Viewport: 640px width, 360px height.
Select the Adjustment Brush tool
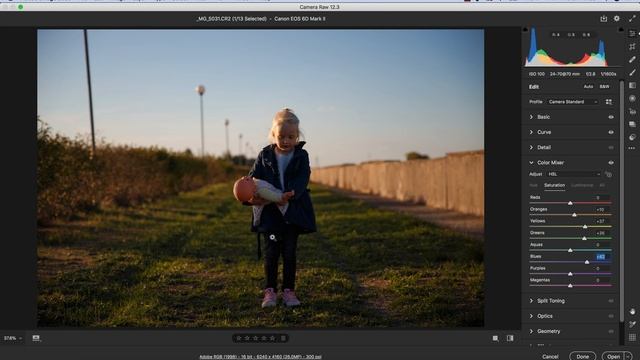(632, 72)
